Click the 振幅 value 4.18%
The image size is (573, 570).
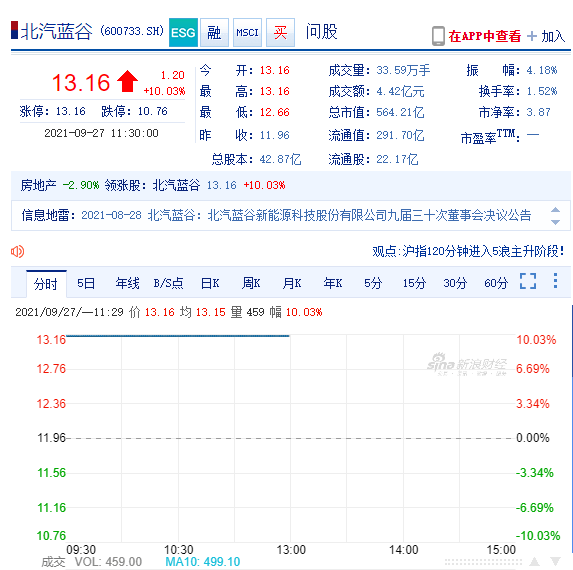pos(542,70)
